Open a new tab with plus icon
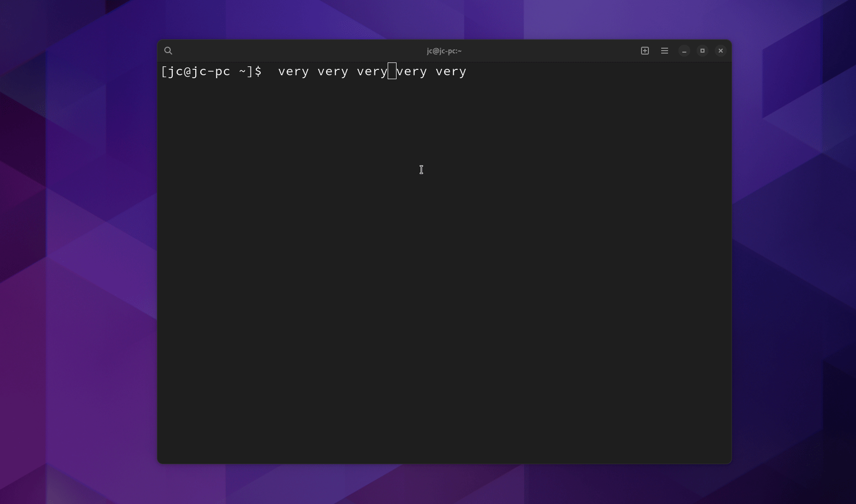This screenshot has height=504, width=856. click(x=645, y=51)
